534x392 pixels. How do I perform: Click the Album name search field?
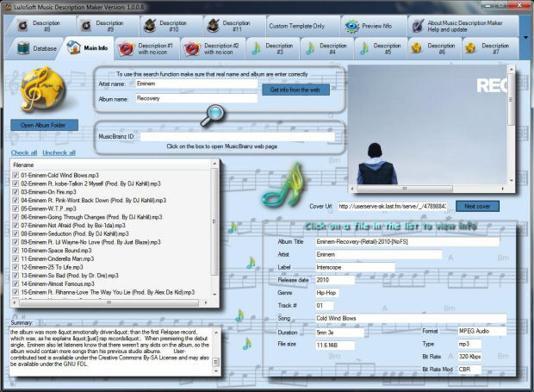[196, 98]
